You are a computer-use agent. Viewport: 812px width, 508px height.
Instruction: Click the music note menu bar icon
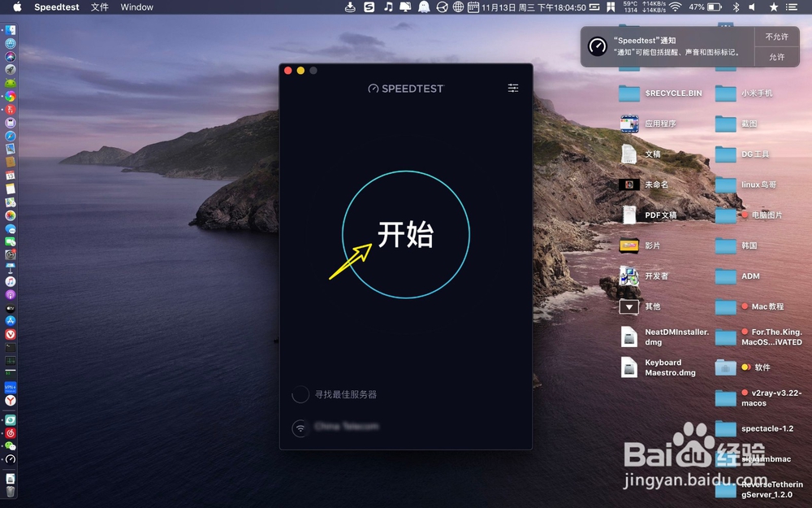coord(388,7)
